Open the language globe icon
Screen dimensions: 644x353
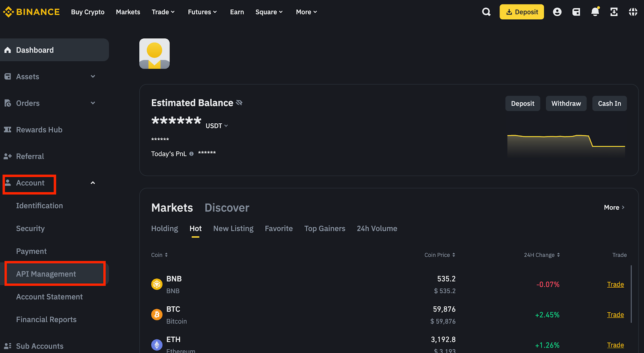click(x=633, y=12)
